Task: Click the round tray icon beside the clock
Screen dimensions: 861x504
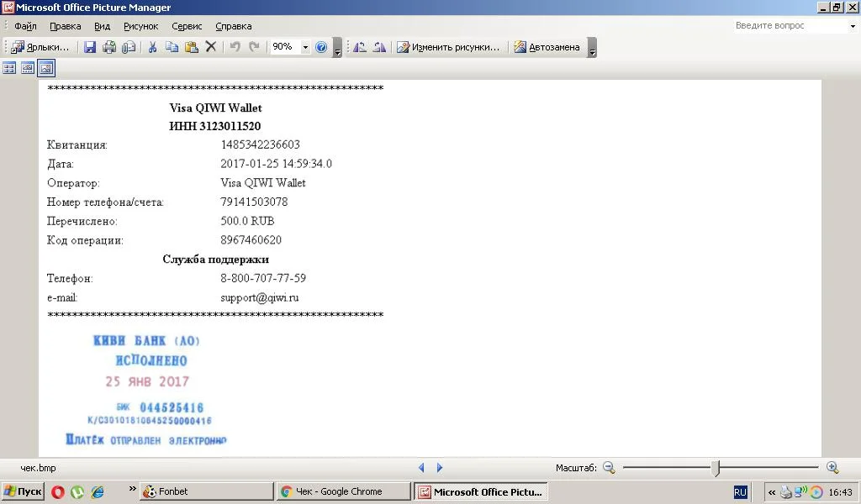Action: 816,492
